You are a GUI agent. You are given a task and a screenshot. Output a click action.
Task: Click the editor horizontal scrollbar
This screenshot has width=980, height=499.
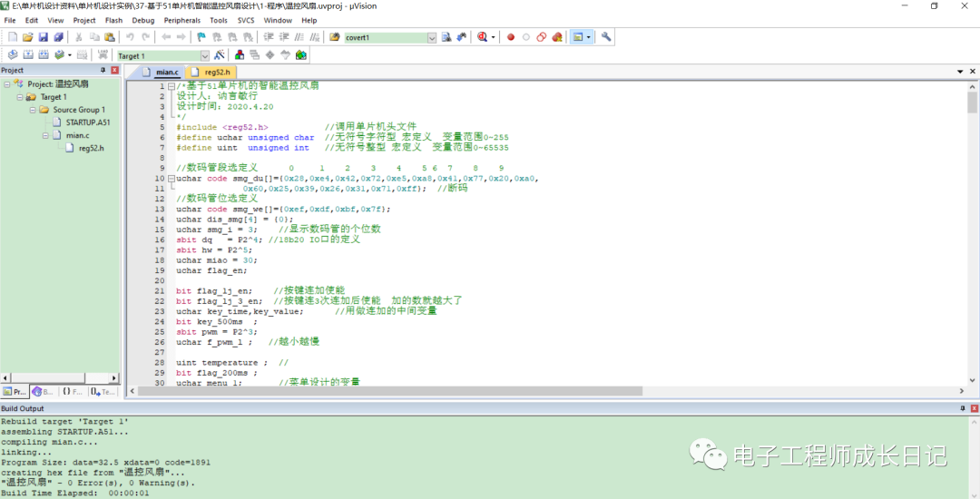click(544, 391)
